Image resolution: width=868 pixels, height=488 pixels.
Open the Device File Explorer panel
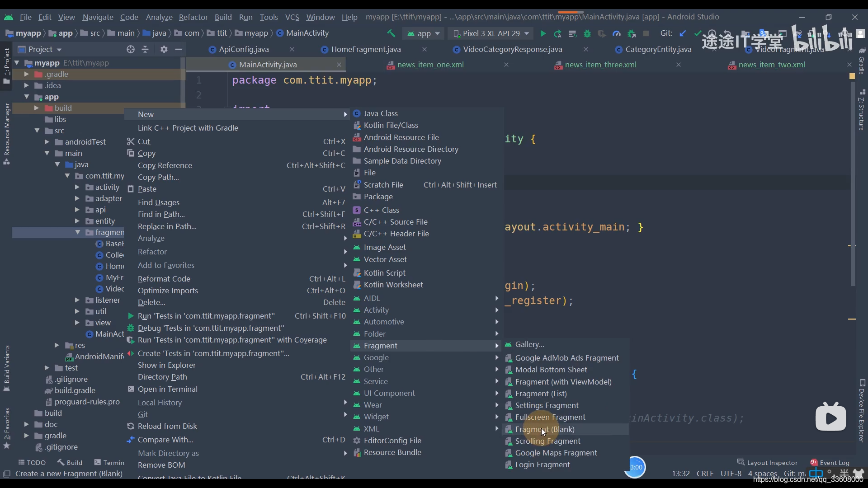(862, 410)
